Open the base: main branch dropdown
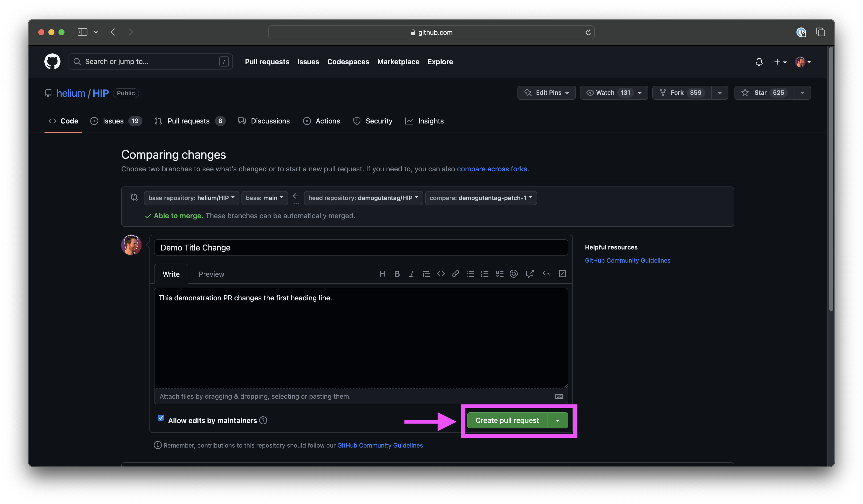 point(264,198)
